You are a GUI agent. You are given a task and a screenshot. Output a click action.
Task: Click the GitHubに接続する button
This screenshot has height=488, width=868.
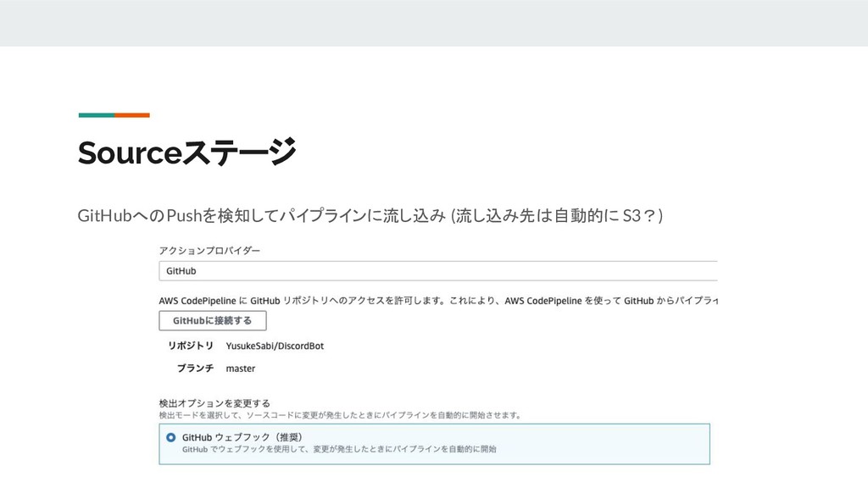(213, 320)
